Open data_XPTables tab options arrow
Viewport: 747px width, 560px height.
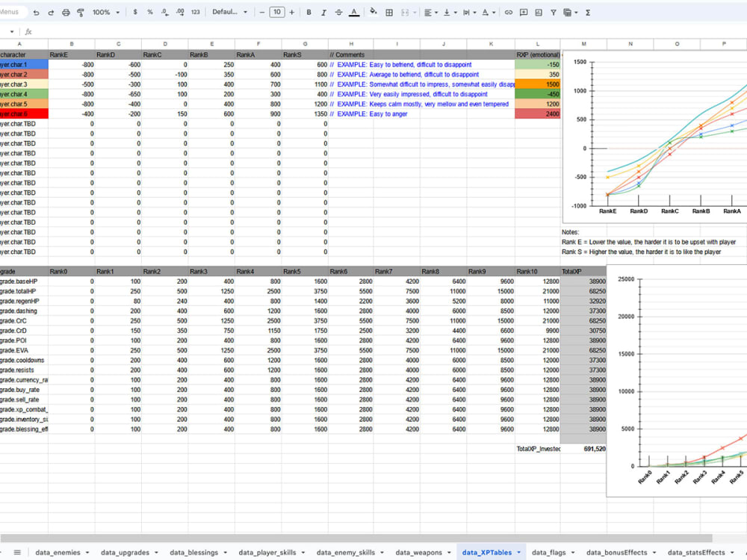[x=519, y=553]
